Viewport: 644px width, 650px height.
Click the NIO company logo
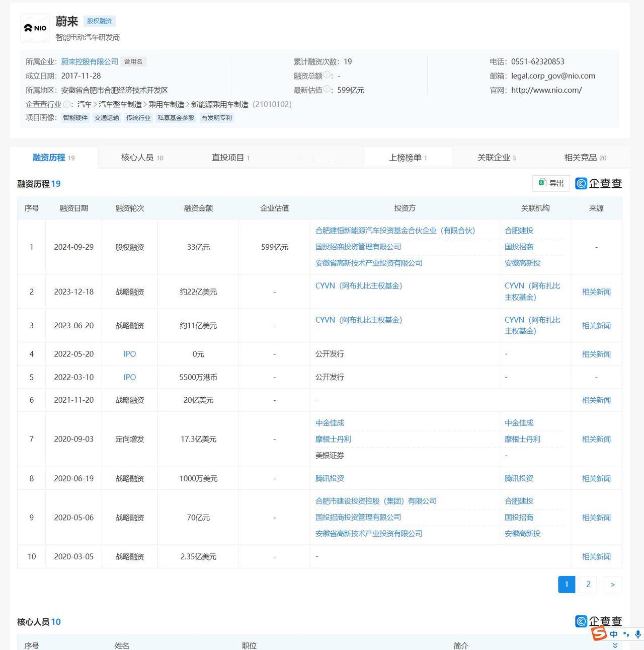(x=35, y=28)
